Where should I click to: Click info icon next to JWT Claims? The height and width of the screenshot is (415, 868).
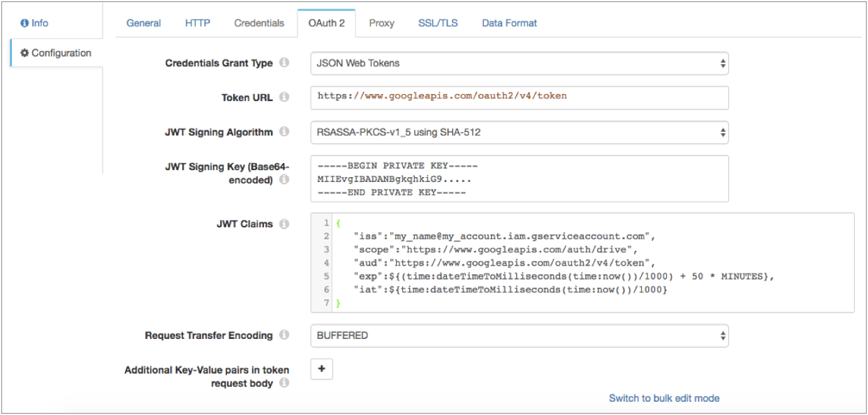point(284,225)
